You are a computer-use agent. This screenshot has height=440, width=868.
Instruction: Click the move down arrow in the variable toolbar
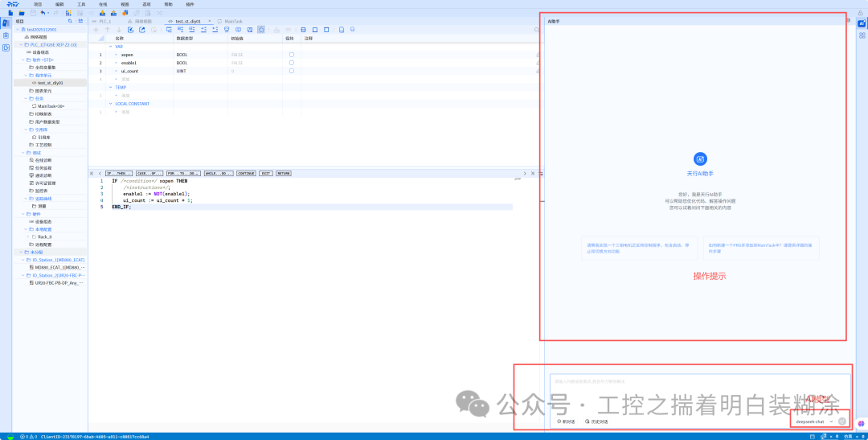[x=118, y=30]
